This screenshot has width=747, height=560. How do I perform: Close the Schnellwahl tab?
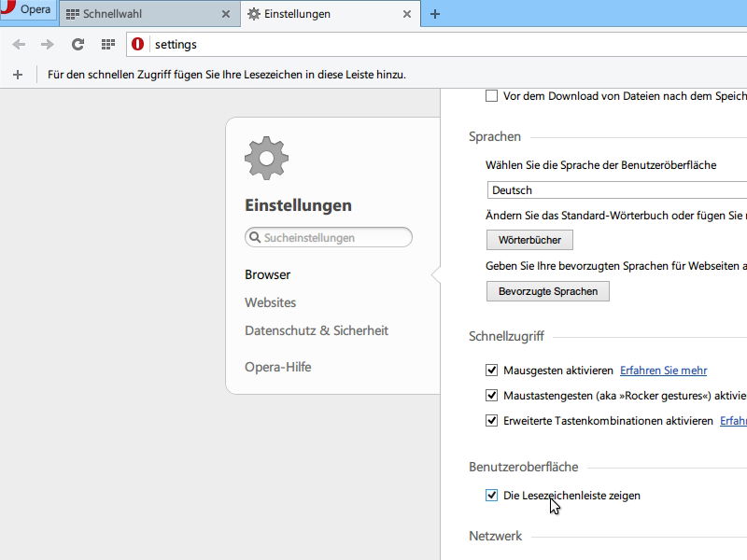226,14
